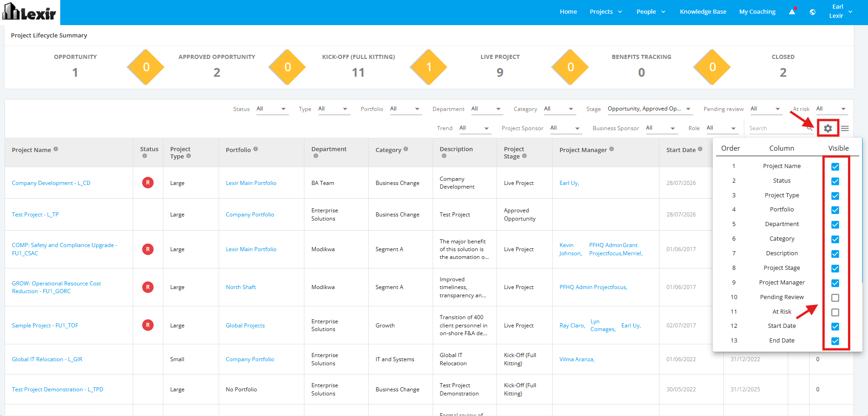Click red R status of Company Development
The image size is (868, 416).
148,183
